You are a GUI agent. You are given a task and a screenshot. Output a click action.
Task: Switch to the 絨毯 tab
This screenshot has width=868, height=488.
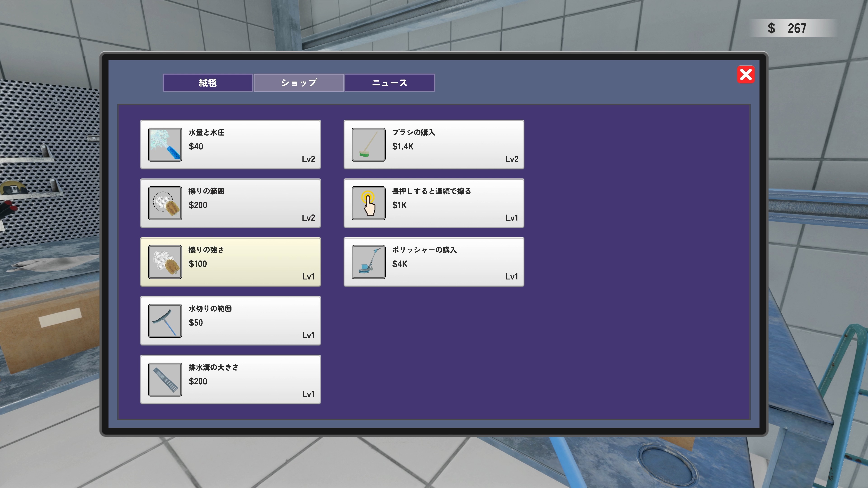click(x=208, y=82)
